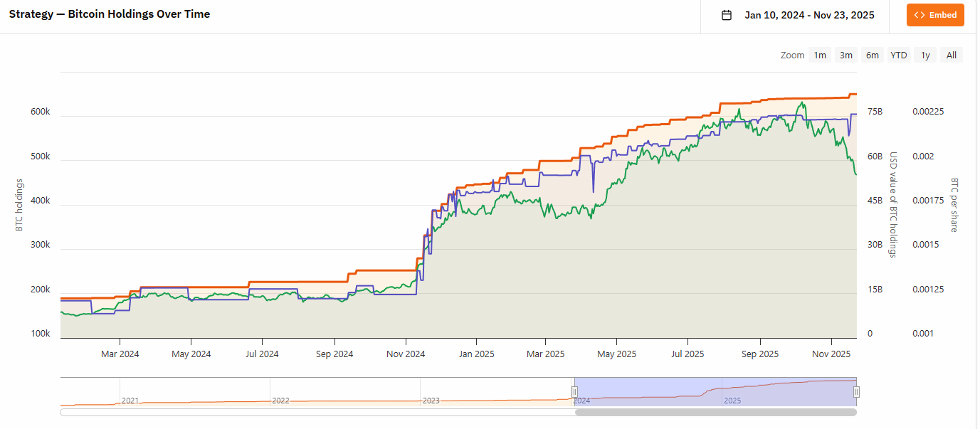Click the 200k left axis value
The height and width of the screenshot is (429, 980).
click(x=41, y=290)
